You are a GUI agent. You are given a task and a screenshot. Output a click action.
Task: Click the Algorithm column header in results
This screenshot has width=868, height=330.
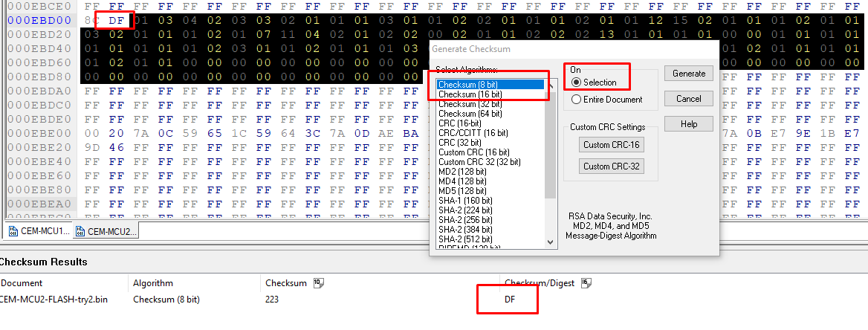click(x=153, y=283)
